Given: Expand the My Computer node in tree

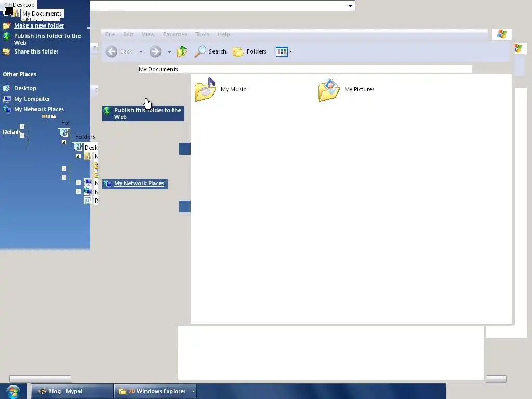Looking at the screenshot, I should [x=78, y=182].
